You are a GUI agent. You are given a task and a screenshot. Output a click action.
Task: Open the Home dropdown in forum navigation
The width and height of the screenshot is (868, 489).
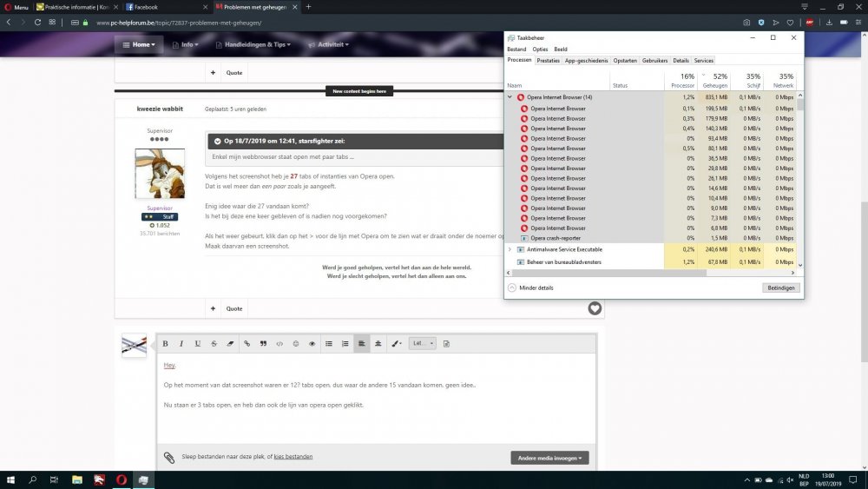(x=138, y=44)
